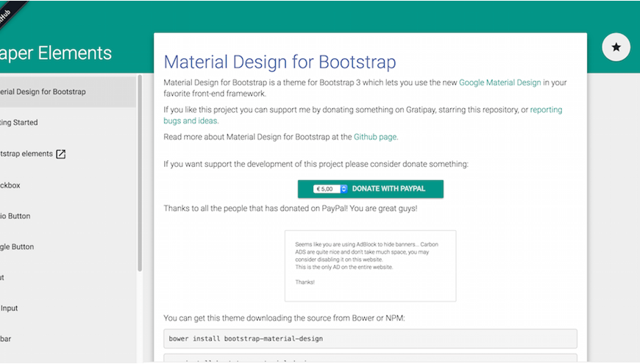This screenshot has height=364, width=640.
Task: Click the Paper Elements header title
Action: [x=56, y=54]
